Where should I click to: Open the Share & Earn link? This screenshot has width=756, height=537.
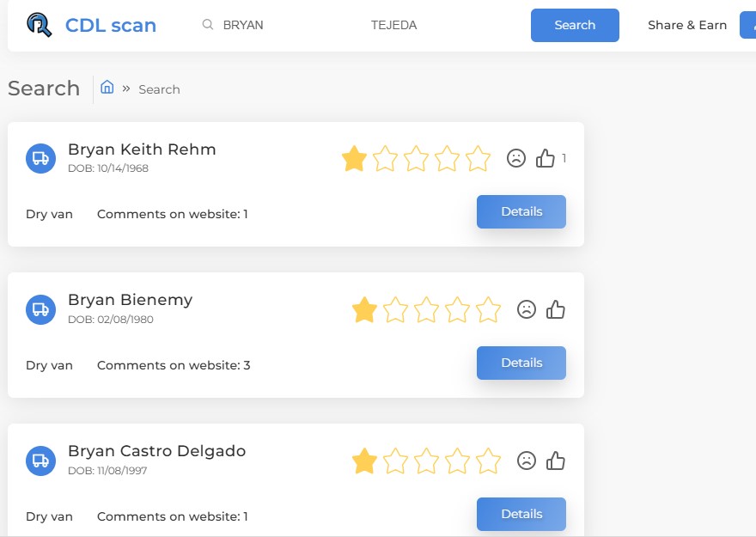coord(687,25)
